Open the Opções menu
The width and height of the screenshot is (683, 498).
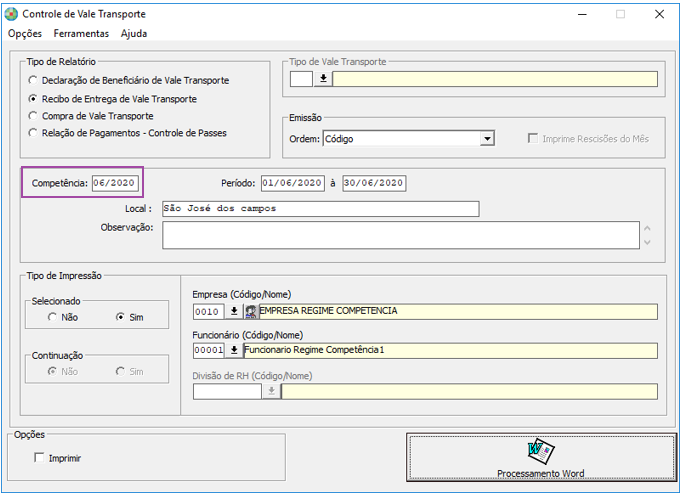pos(25,34)
